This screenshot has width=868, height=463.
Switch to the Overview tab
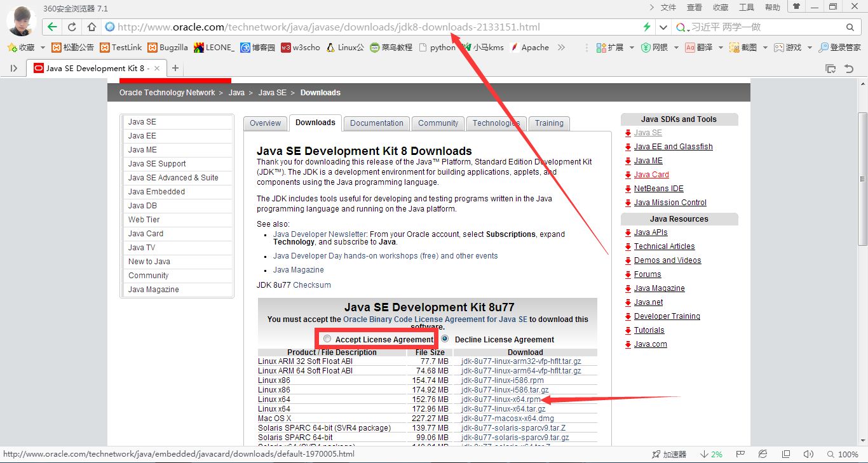(x=265, y=123)
